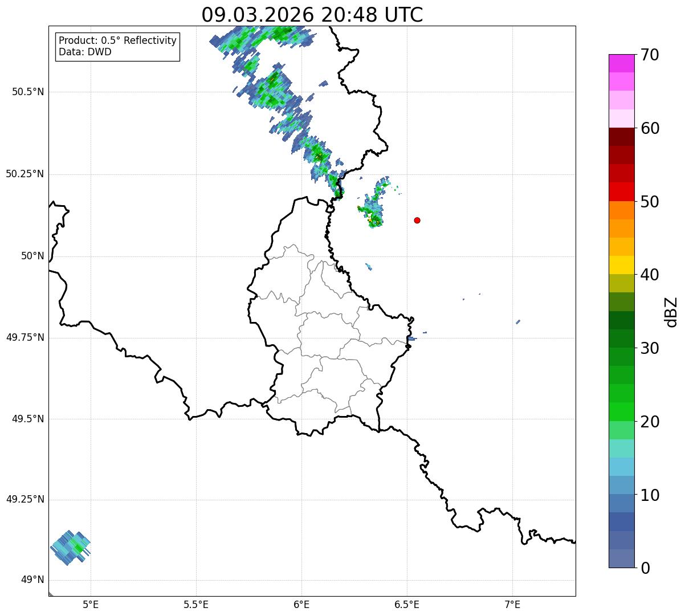Click the magenta swatch at top of colorbar
Viewport: 685px width, 616px height.
pos(621,63)
